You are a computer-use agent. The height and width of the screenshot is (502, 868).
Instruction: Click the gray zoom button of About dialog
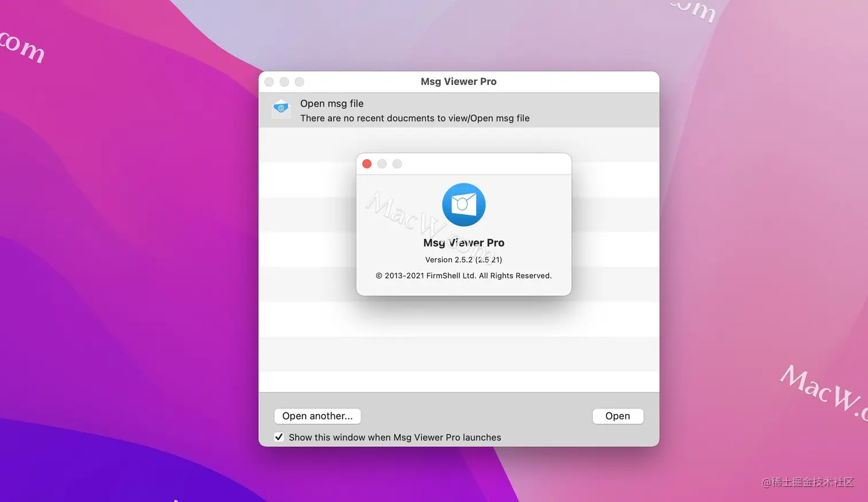click(397, 164)
